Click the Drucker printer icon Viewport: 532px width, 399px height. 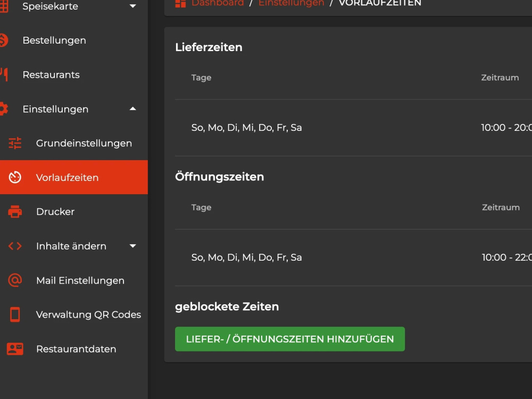(x=15, y=212)
